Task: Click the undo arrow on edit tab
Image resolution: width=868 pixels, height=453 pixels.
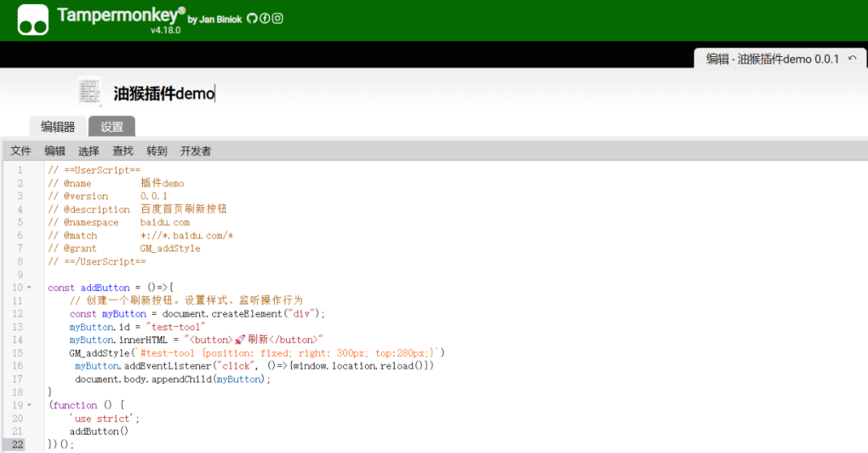Action: coord(852,59)
